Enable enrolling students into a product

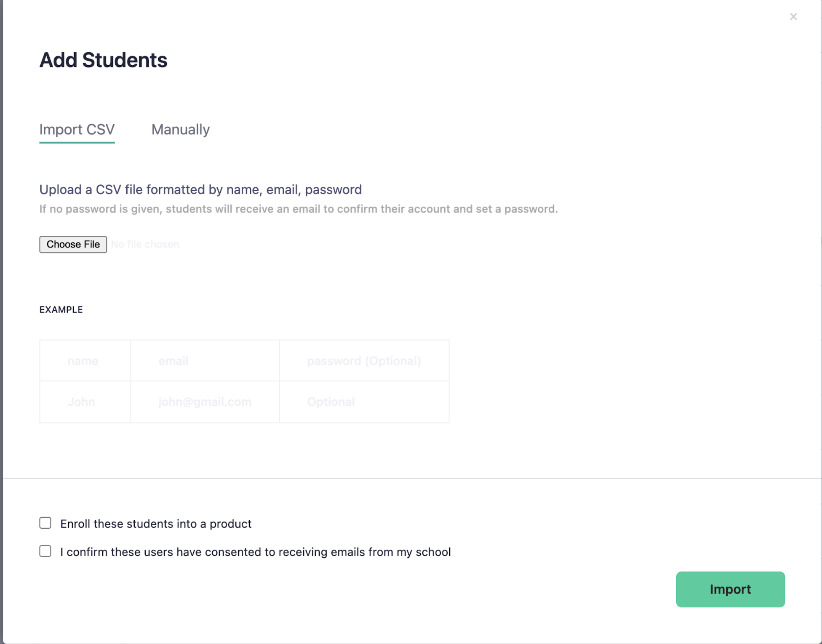(45, 523)
